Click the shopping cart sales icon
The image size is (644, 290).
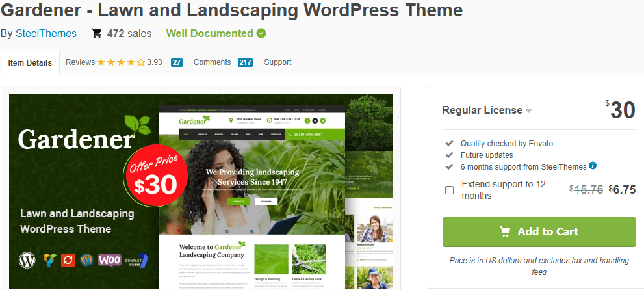point(97,33)
